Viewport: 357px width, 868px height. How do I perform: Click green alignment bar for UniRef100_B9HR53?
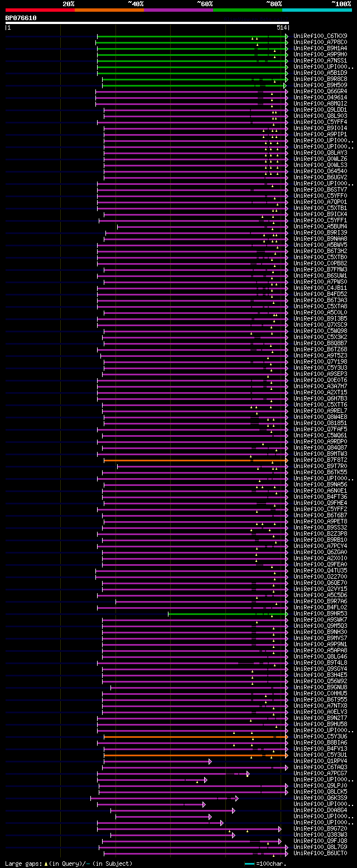click(x=228, y=614)
